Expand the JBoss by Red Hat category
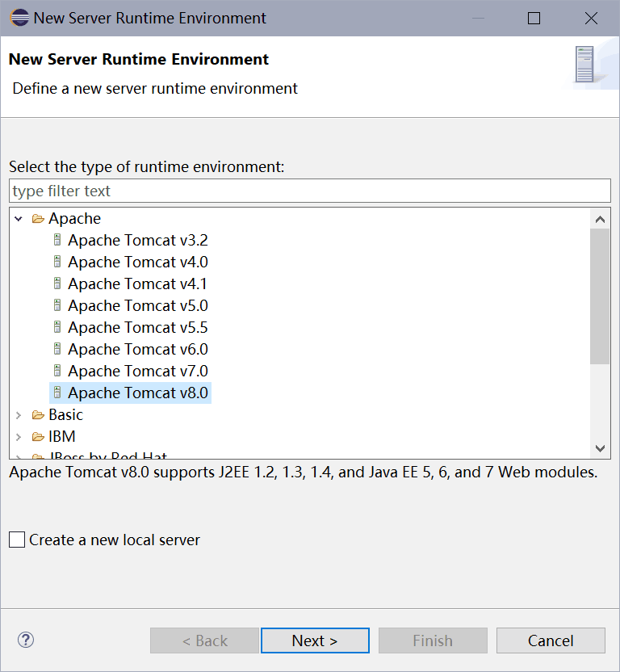 click(x=18, y=456)
